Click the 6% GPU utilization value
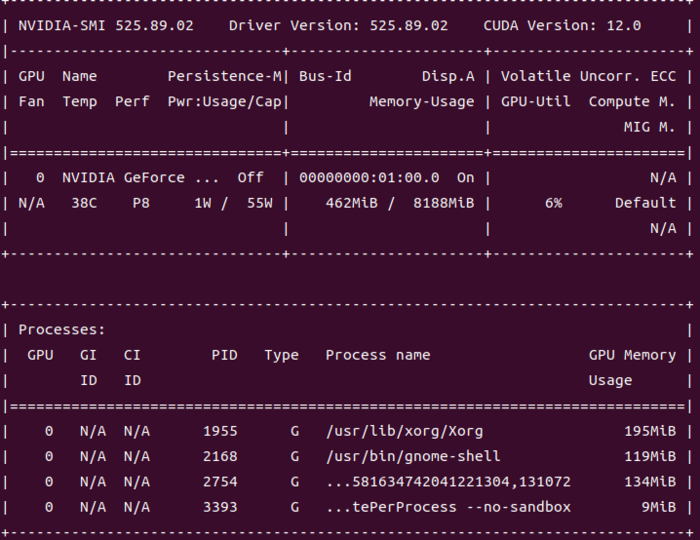700x540 pixels. click(x=553, y=203)
